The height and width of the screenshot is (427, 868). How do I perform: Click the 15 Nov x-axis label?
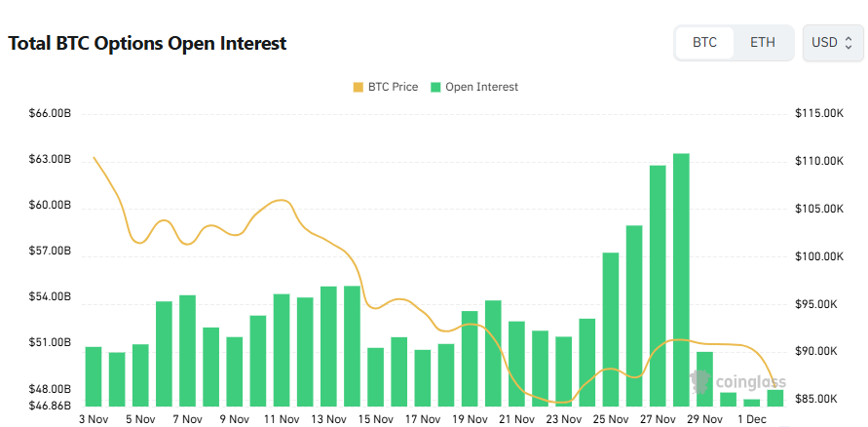(376, 419)
